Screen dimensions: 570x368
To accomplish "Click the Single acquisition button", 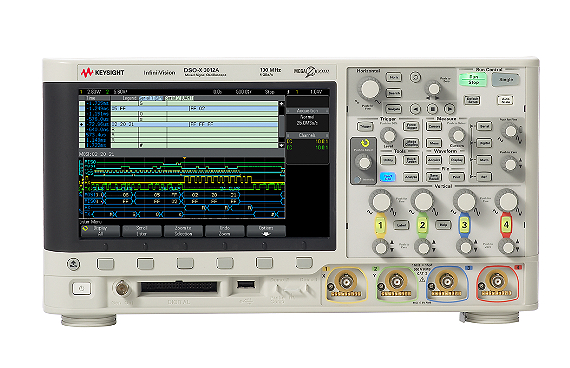I will [x=506, y=80].
